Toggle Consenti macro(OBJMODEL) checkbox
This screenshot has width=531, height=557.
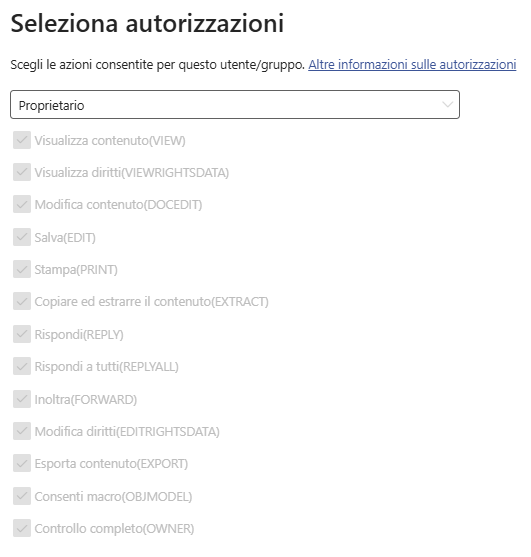22,496
